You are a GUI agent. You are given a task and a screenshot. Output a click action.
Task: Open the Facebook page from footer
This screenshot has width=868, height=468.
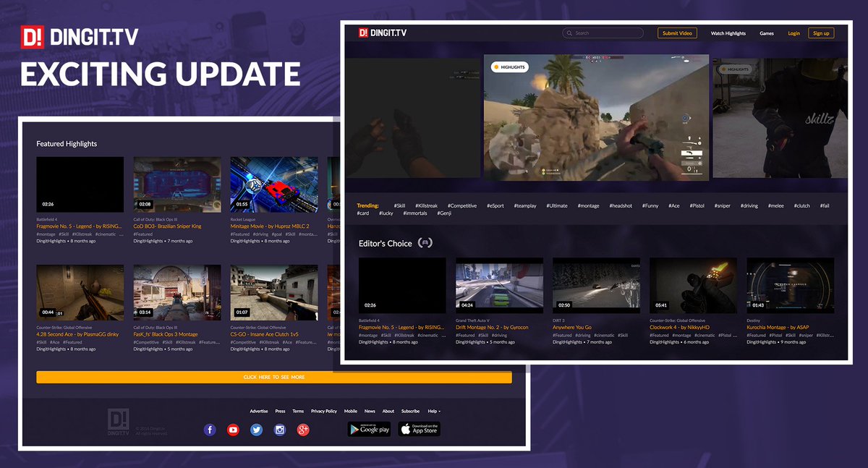(210, 430)
